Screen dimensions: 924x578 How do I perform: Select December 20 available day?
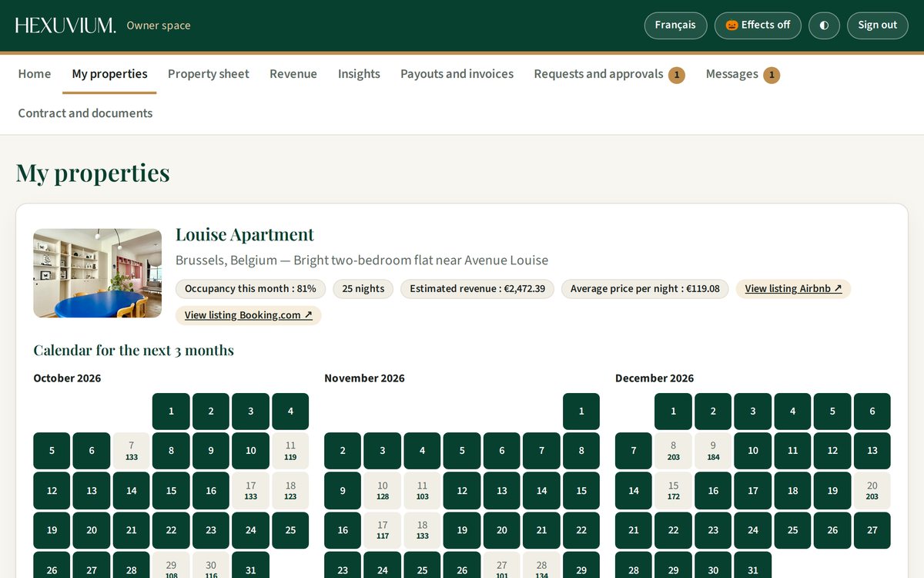pyautogui.click(x=872, y=491)
